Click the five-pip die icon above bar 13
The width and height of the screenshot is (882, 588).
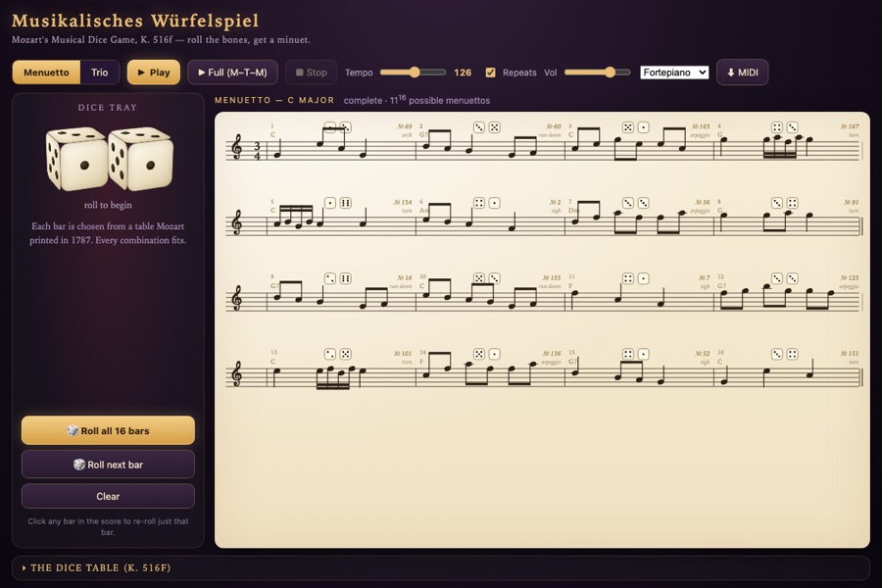pos(345,354)
